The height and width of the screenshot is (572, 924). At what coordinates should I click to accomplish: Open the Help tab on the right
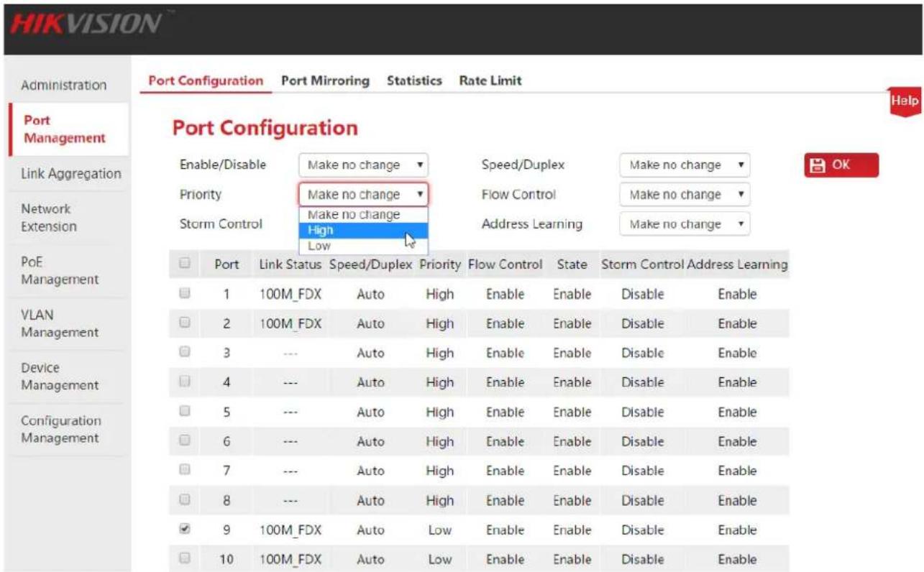tap(905, 101)
